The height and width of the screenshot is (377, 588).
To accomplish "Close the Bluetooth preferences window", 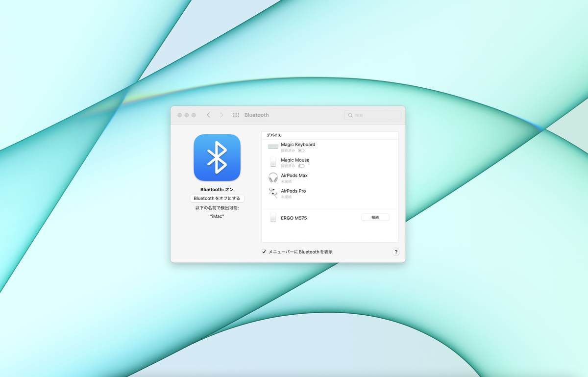I will coord(179,115).
